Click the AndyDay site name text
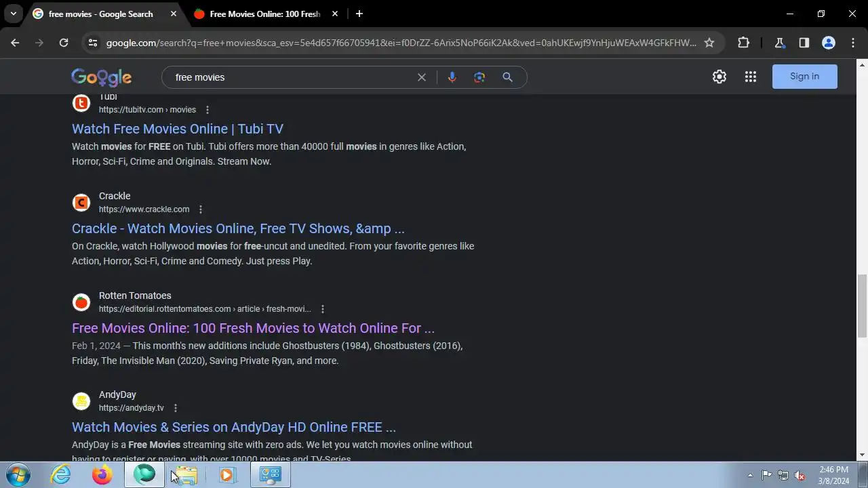Image resolution: width=868 pixels, height=488 pixels. point(117,394)
